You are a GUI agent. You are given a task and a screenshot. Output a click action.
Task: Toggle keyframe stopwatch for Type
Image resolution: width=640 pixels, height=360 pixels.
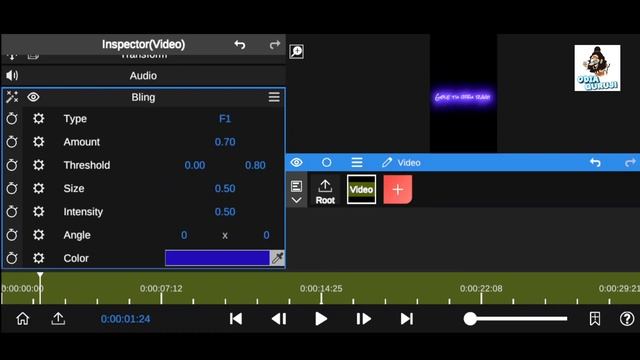[12, 119]
